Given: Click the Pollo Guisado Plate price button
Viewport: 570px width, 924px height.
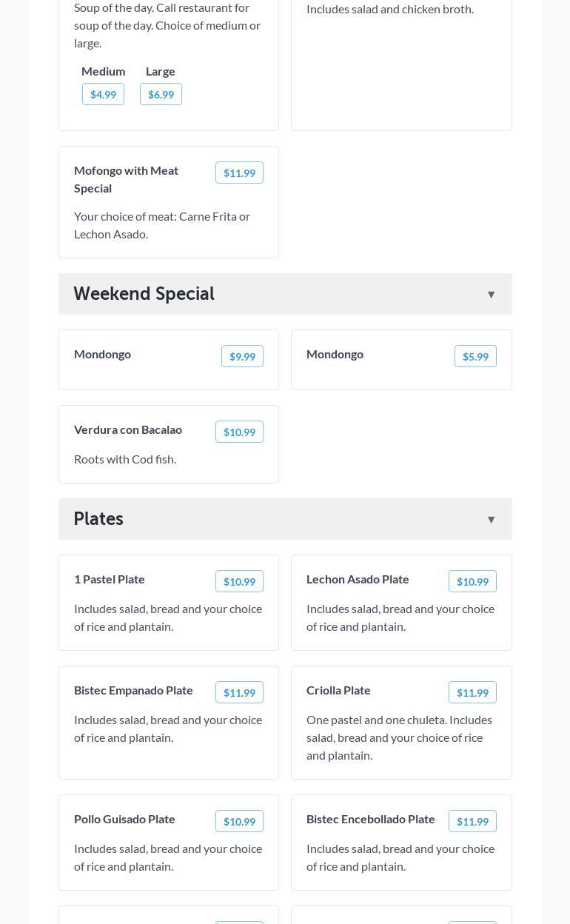Looking at the screenshot, I should pyautogui.click(x=239, y=821).
